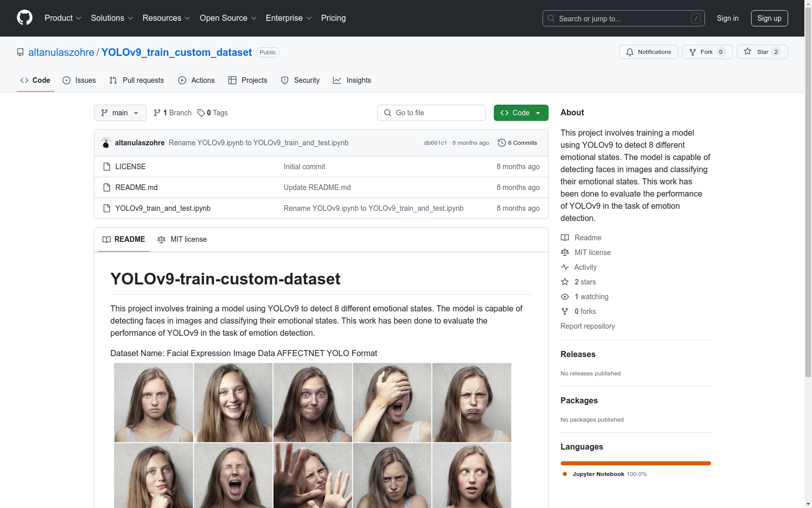Viewport: 812px width, 508px height.
Task: Open the YOLOv9_train_and_test.ipynb file
Action: pos(162,208)
